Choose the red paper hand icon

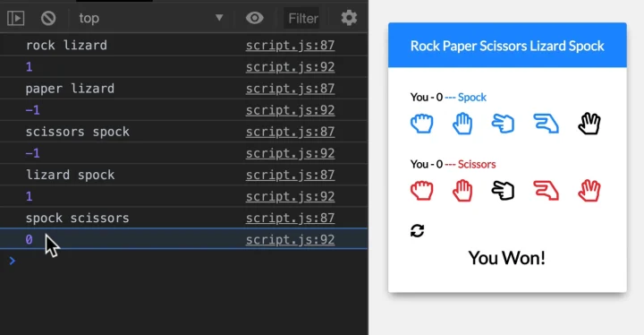[x=462, y=191]
